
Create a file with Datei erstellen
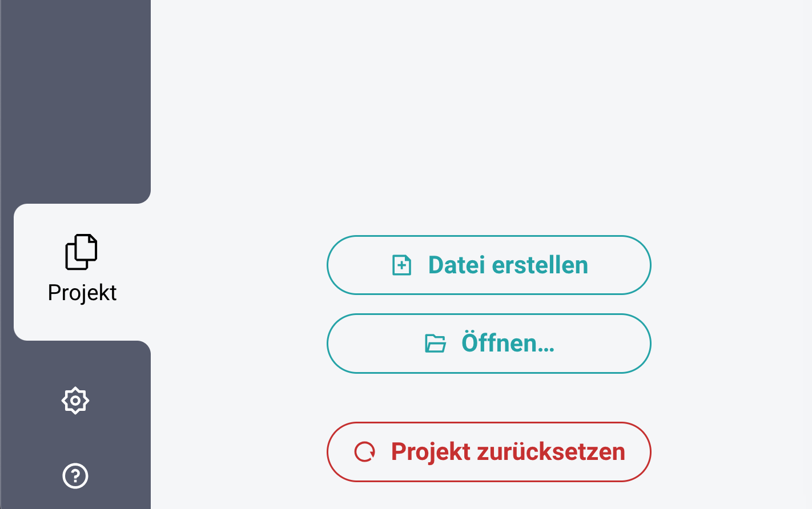(x=489, y=265)
